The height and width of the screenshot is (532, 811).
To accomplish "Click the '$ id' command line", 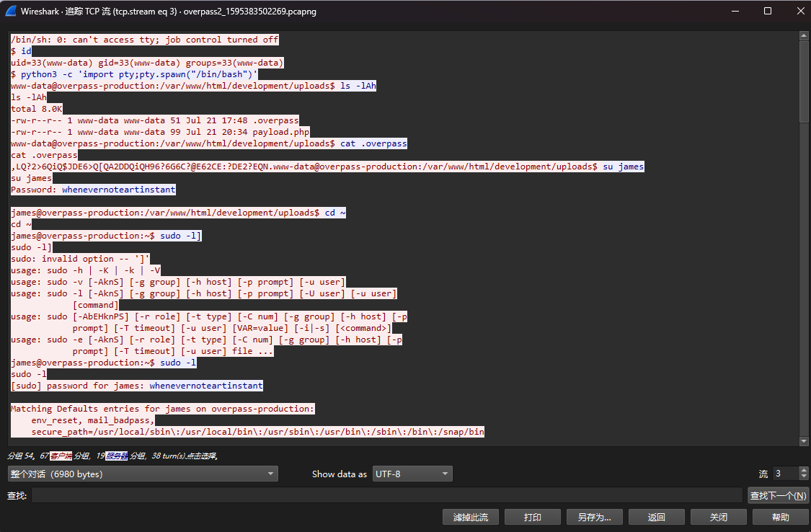I will point(21,50).
